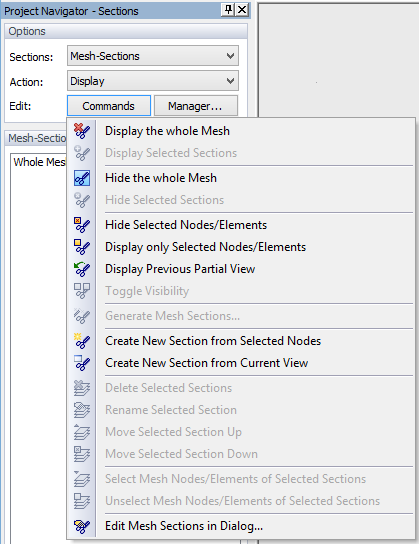Choose Display the whole Mesh menu entry
This screenshot has height=544, width=419.
[x=167, y=131]
